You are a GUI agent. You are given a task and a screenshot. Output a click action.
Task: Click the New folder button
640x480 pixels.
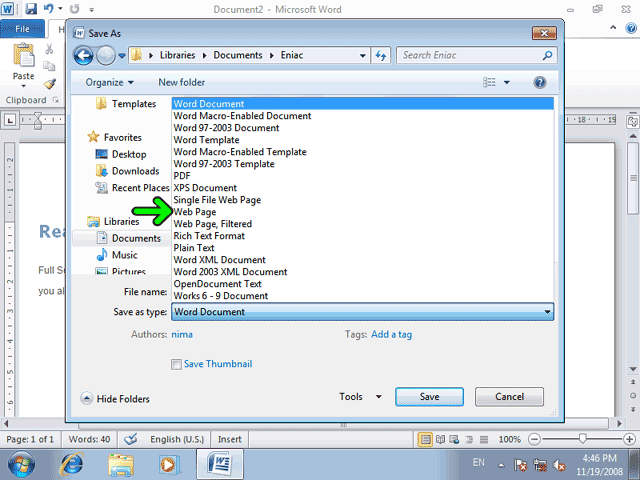[x=182, y=82]
